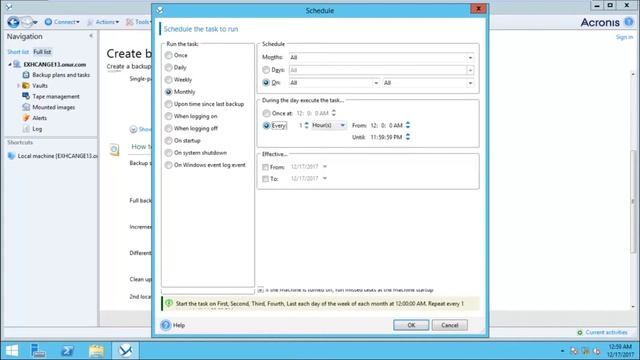Open File Explorer from taskbar
Viewport: 640px width, 360px height.
coord(96,351)
